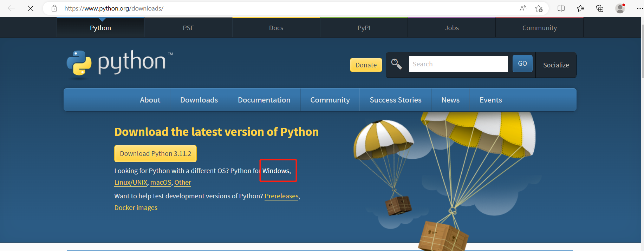Open the read aloud icon
This screenshot has width=644, height=251.
pos(523,8)
